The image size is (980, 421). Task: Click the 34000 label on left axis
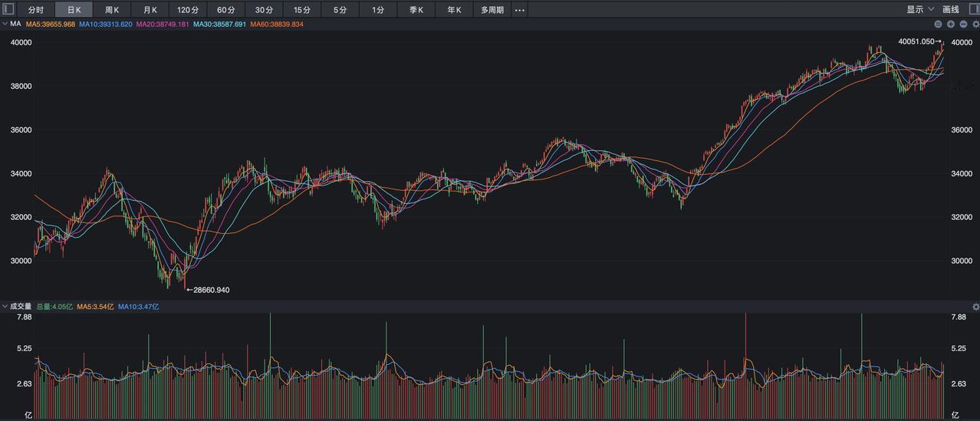coord(21,173)
